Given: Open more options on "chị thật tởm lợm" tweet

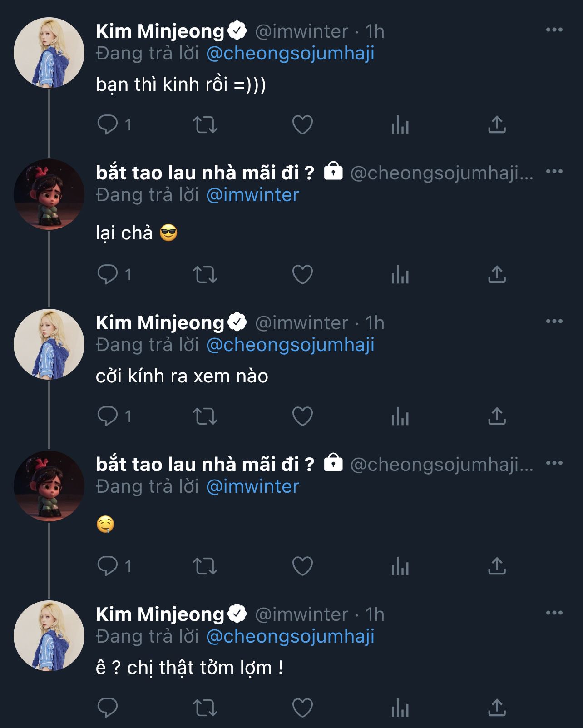Looking at the screenshot, I should (554, 613).
